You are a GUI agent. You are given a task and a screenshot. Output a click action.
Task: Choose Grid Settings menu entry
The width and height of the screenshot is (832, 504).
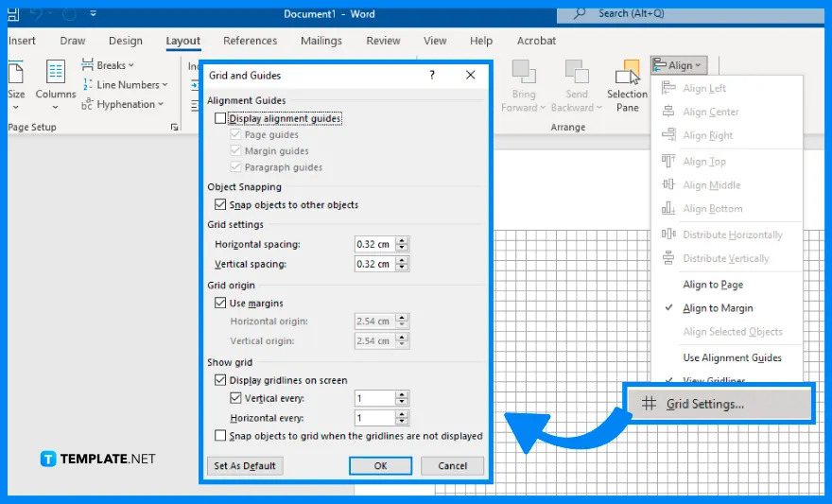tap(719, 404)
